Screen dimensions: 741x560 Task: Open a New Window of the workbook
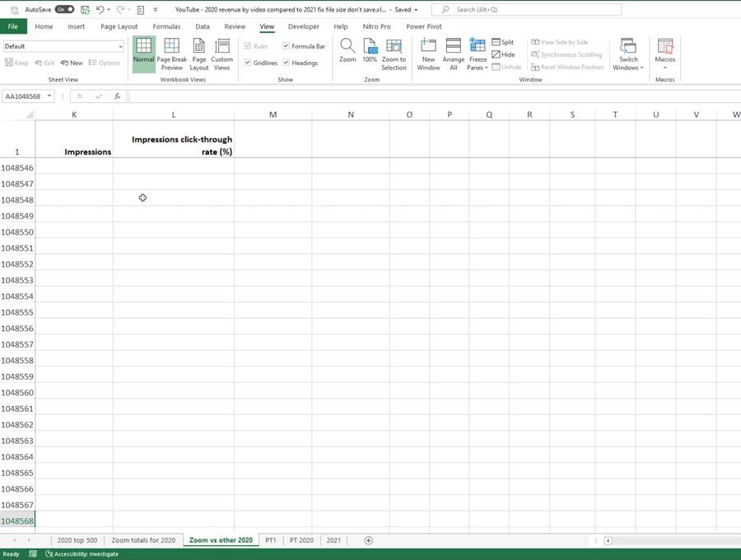point(428,54)
